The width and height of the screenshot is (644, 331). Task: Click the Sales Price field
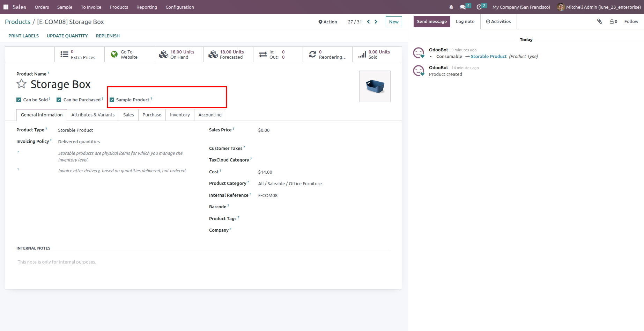tap(324, 130)
